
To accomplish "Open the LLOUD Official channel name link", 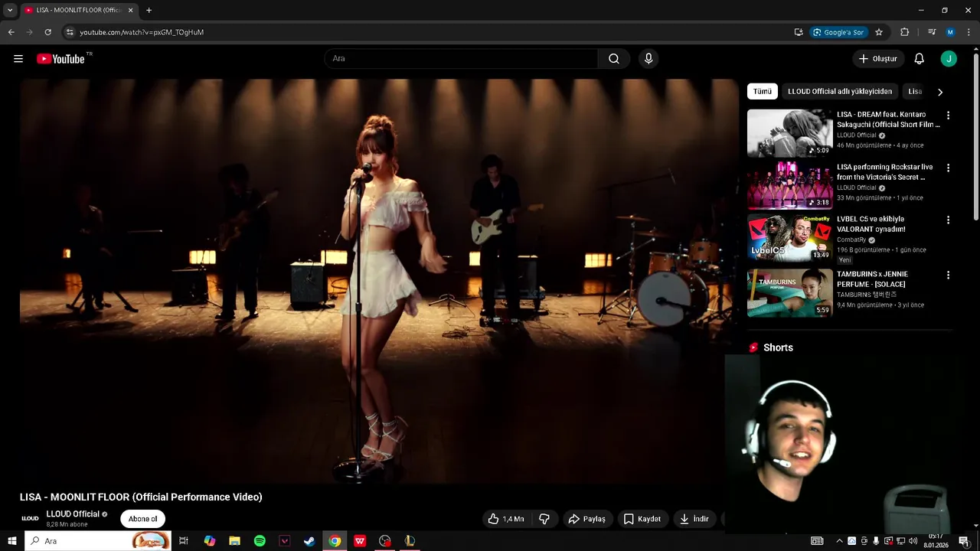I will click(x=73, y=514).
